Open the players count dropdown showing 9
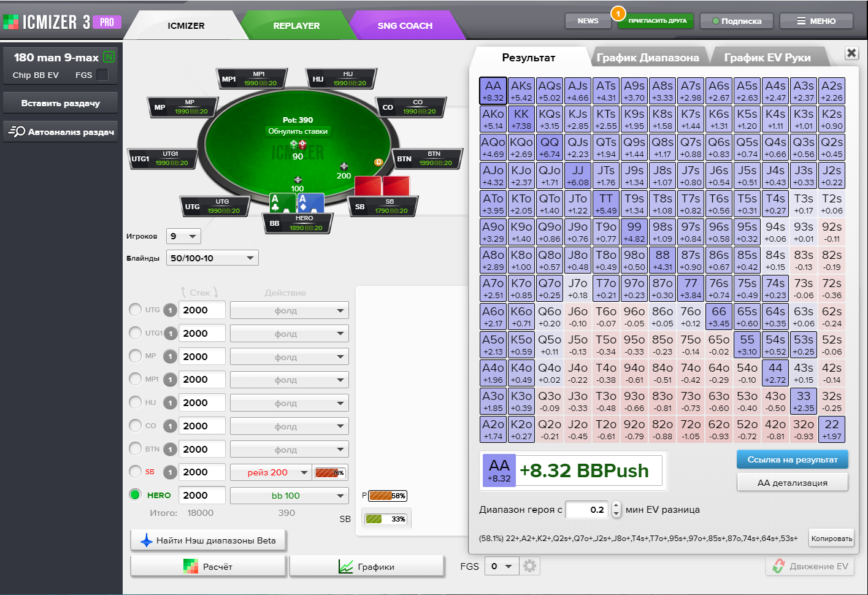Screen dimensions: 868x595 [x=183, y=236]
